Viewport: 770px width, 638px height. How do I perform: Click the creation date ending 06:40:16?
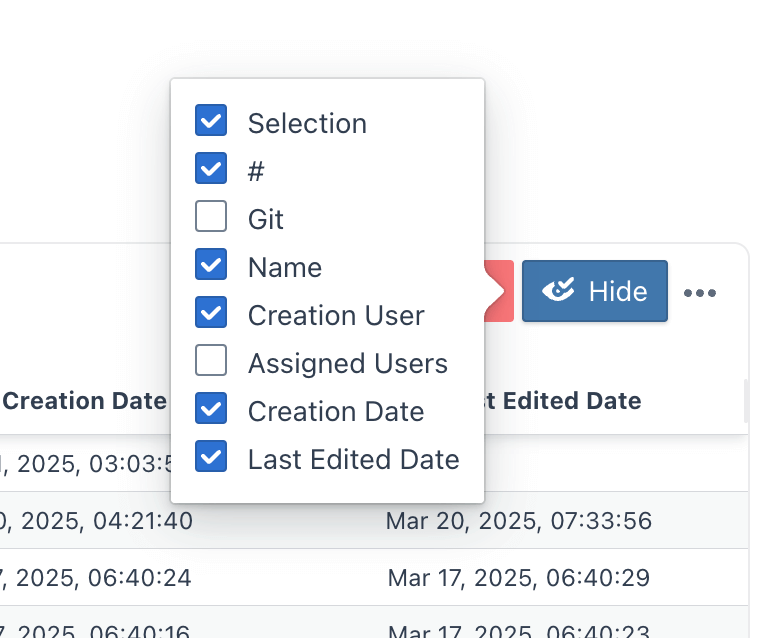100,631
